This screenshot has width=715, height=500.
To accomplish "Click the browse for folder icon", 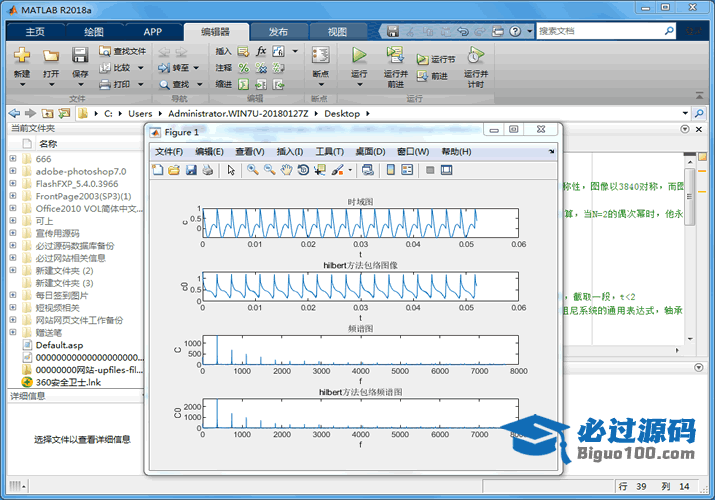I will [64, 113].
